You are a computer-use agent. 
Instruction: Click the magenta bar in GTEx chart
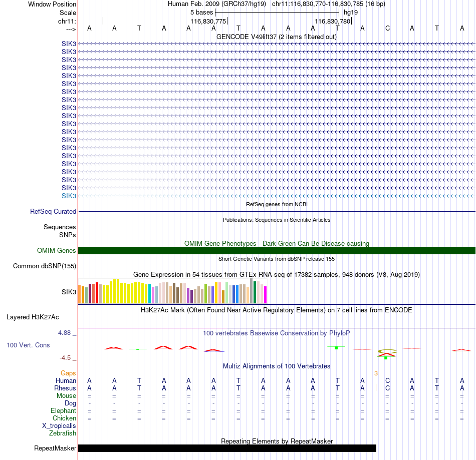[266, 295]
